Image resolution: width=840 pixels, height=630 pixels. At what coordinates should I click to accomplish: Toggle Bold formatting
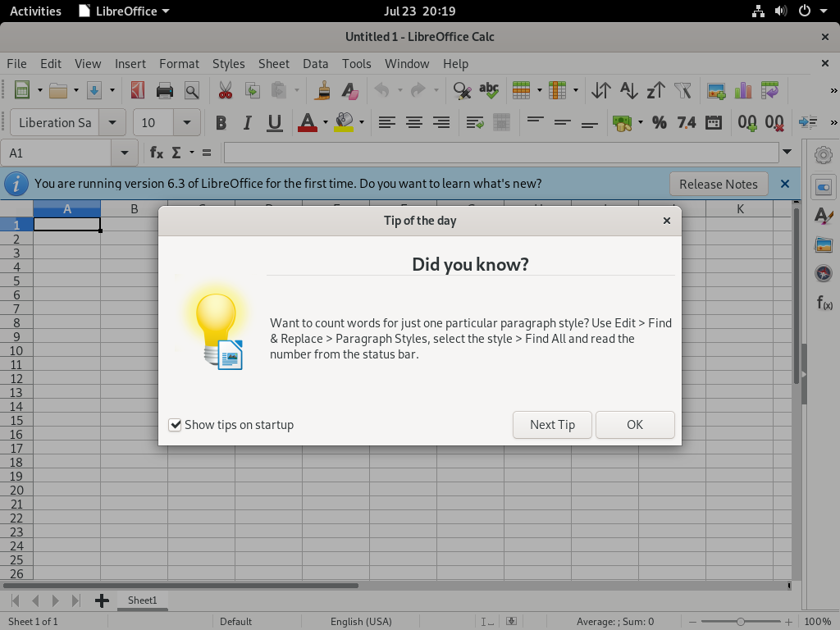coord(221,123)
